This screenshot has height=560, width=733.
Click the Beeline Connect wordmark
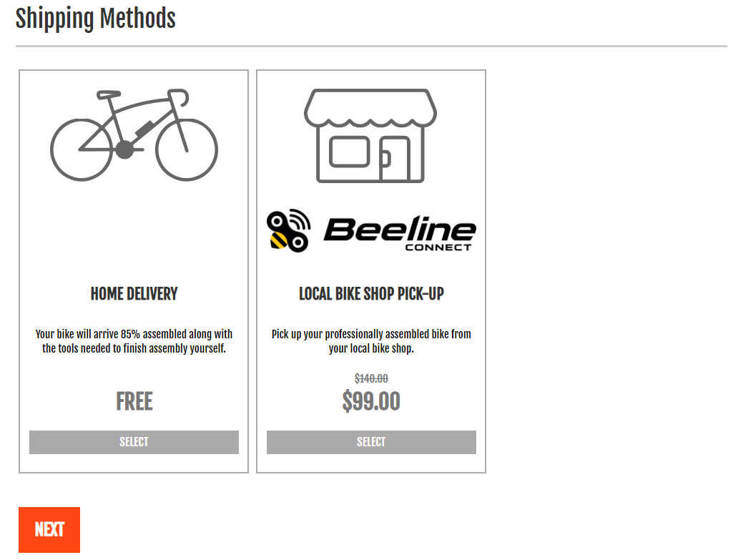click(x=400, y=234)
